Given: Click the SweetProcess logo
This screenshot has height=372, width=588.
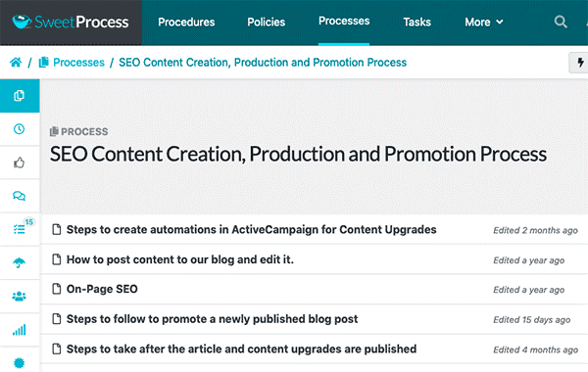Looking at the screenshot, I should click(x=71, y=23).
